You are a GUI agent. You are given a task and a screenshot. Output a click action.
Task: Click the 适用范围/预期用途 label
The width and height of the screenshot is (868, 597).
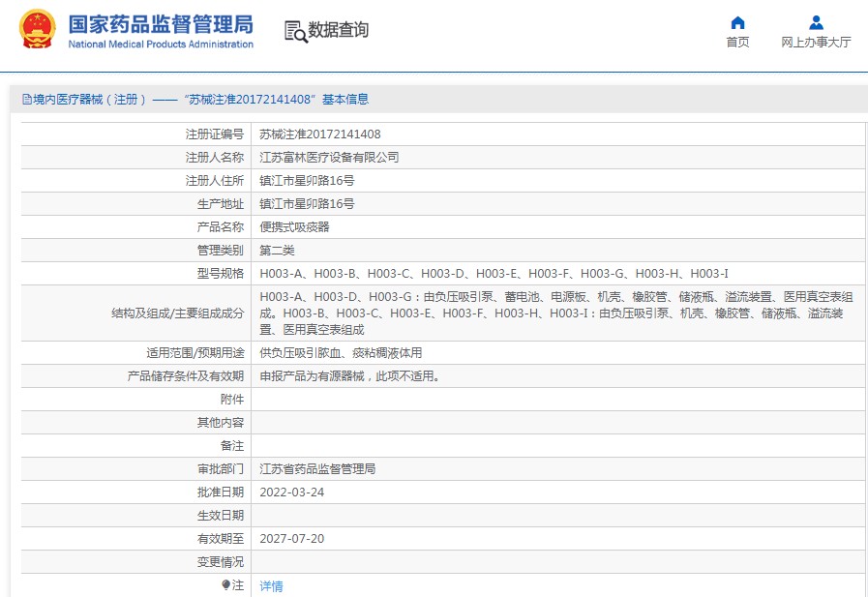coord(195,353)
